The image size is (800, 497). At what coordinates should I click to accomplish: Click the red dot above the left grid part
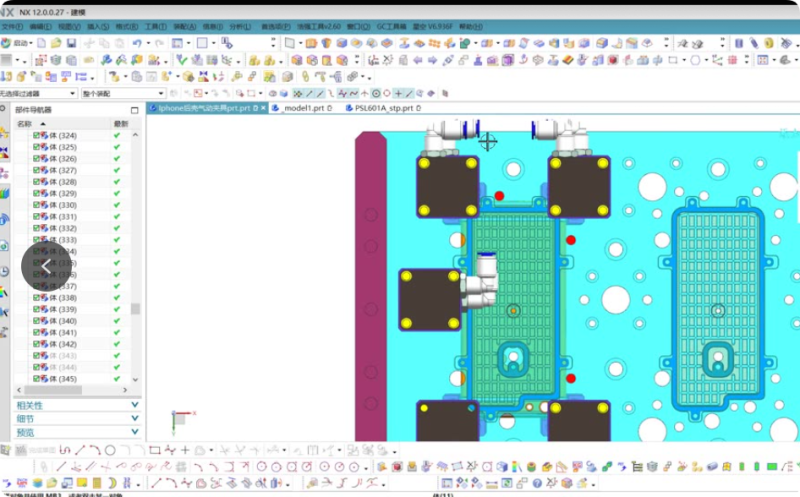[x=499, y=196]
